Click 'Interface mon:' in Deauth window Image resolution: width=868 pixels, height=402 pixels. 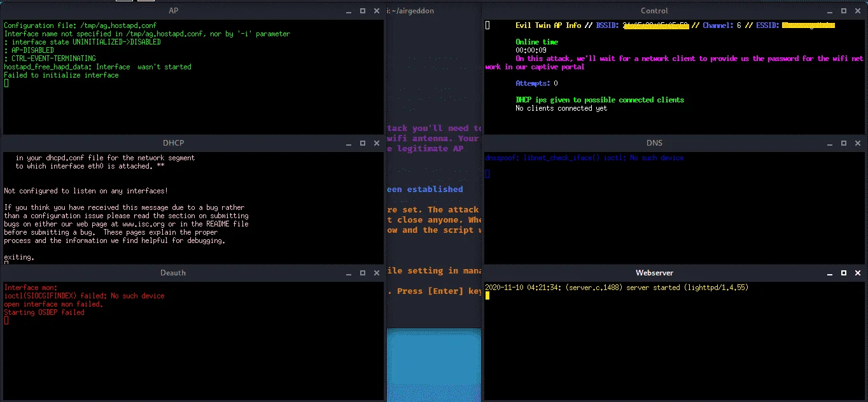[31, 288]
